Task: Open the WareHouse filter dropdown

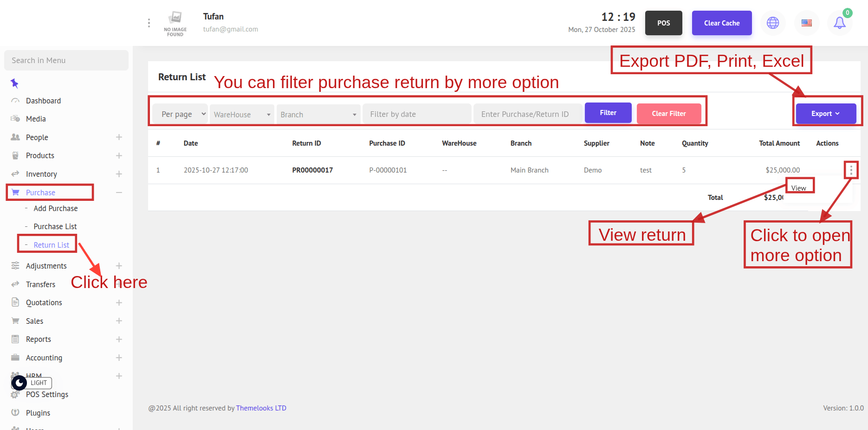Action: [242, 115]
